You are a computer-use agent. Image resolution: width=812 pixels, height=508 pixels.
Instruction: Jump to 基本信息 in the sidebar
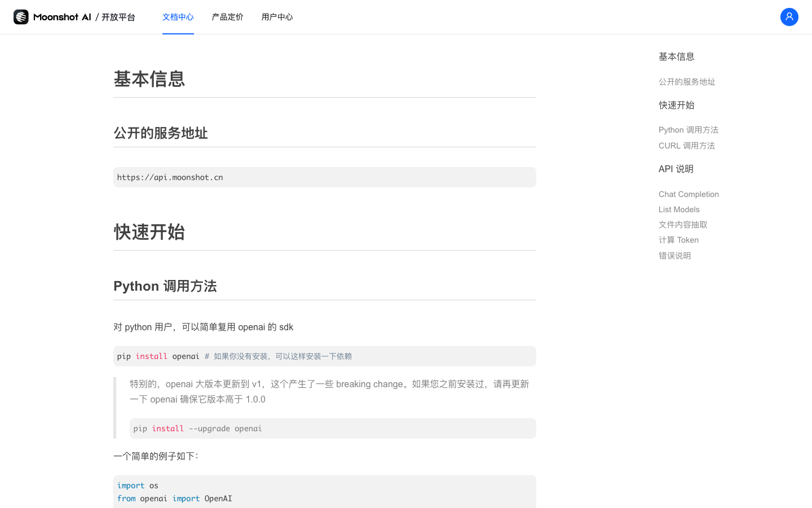(676, 56)
